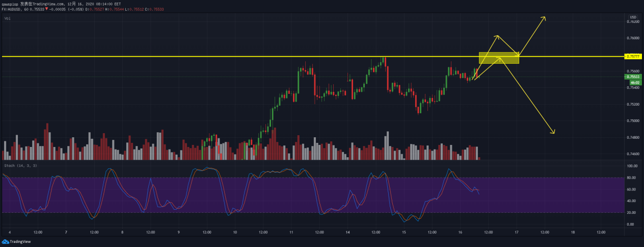Open the USD currency selector
The image size is (644, 247).
[633, 16]
